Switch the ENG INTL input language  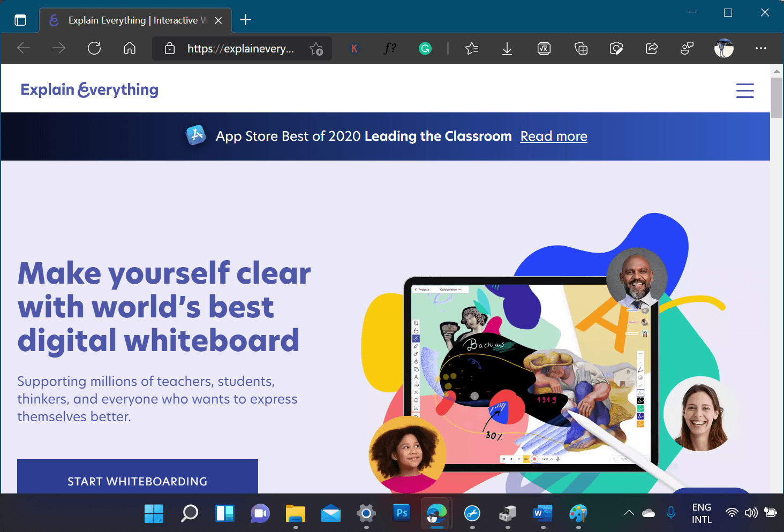tap(702, 513)
